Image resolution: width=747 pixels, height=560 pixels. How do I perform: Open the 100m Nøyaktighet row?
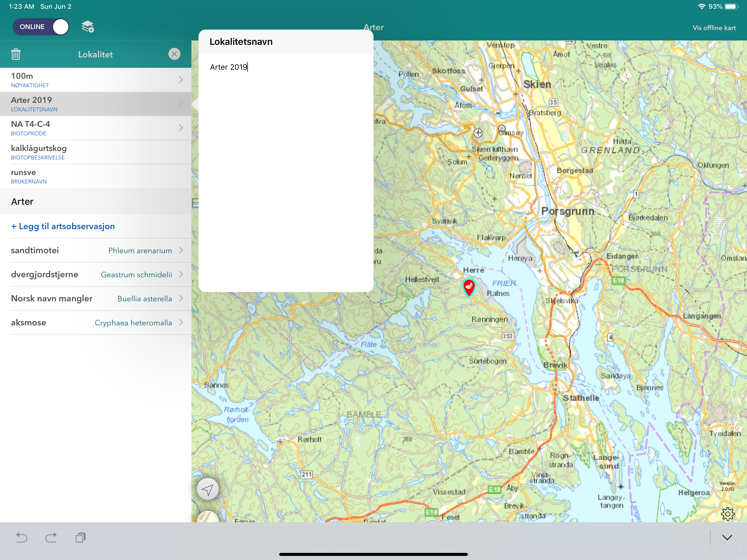tap(96, 80)
